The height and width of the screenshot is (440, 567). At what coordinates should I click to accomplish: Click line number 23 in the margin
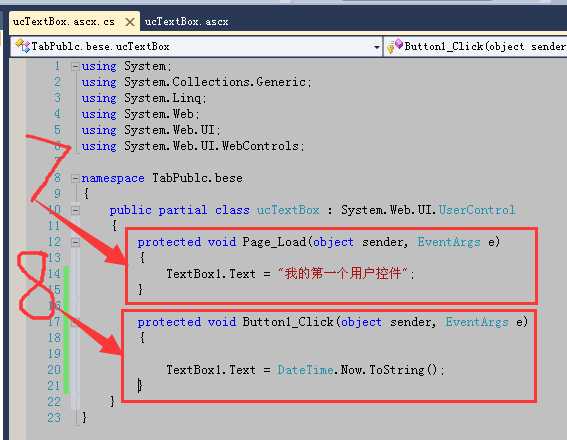tap(54, 418)
